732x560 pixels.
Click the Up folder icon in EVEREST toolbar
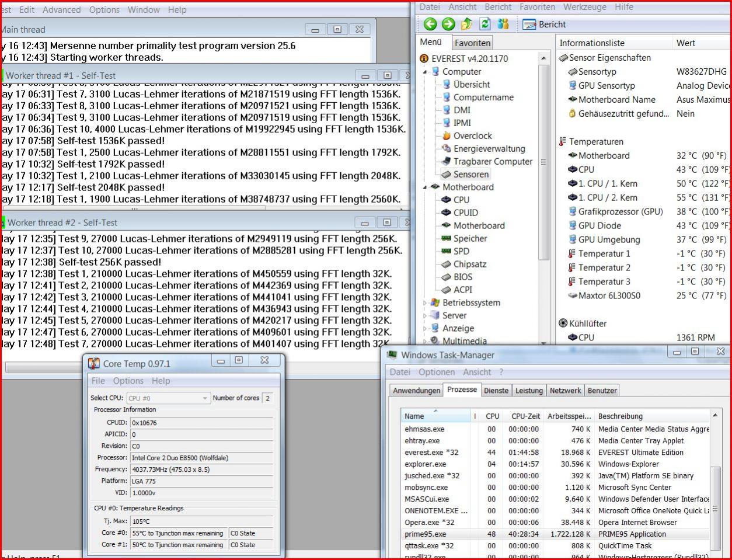coord(466,24)
